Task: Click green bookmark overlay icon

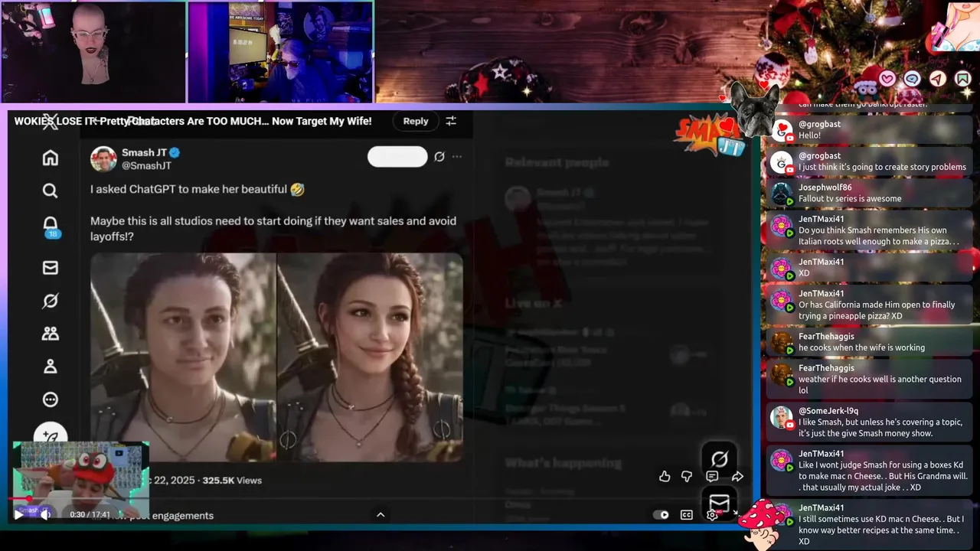Action: (962, 79)
